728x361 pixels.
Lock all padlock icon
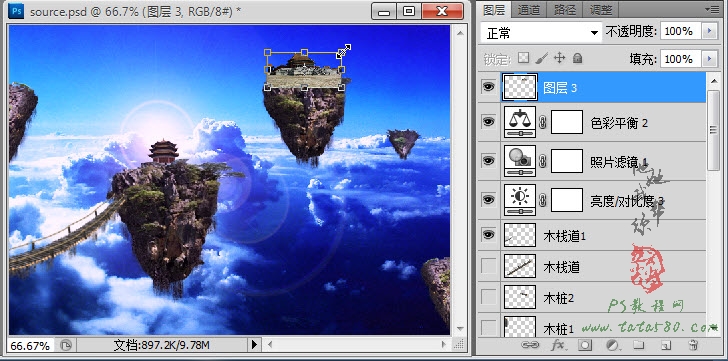(x=577, y=58)
